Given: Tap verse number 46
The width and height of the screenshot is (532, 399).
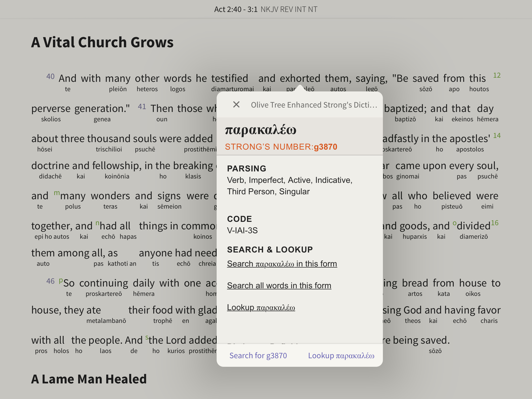Looking at the screenshot, I should point(50,281).
